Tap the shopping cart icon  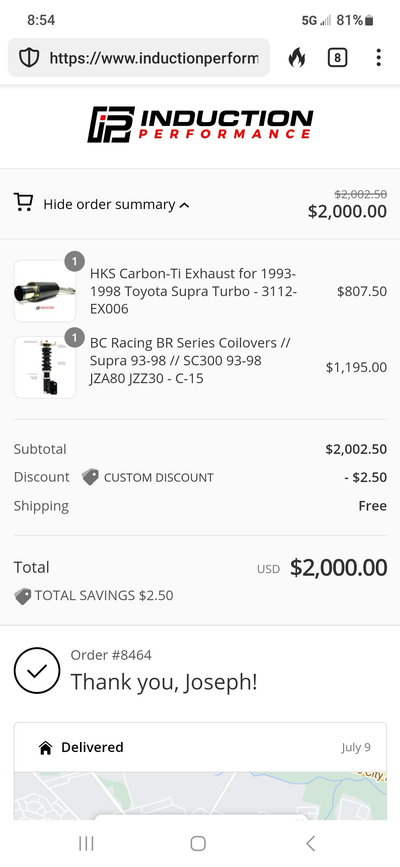coord(23,203)
